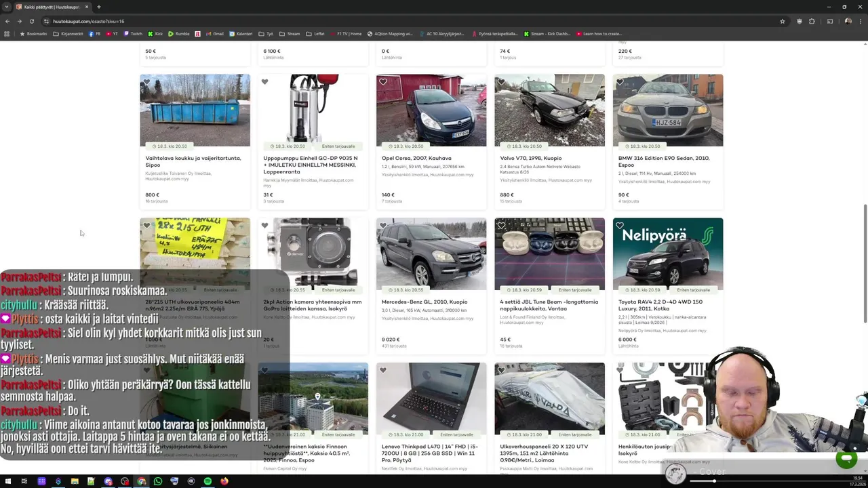Open the Volvo V70 1998 thumbnail
Viewport: 868px width, 488px height.
(x=549, y=110)
